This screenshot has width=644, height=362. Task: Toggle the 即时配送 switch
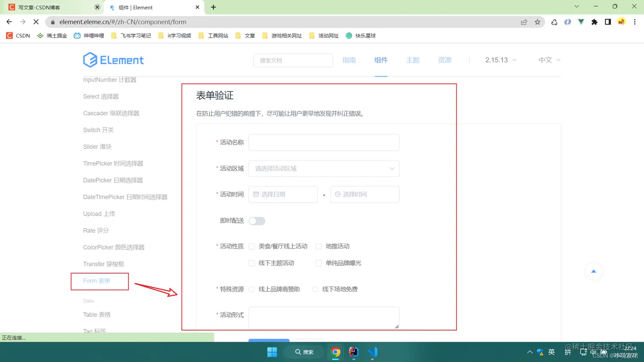click(x=256, y=221)
